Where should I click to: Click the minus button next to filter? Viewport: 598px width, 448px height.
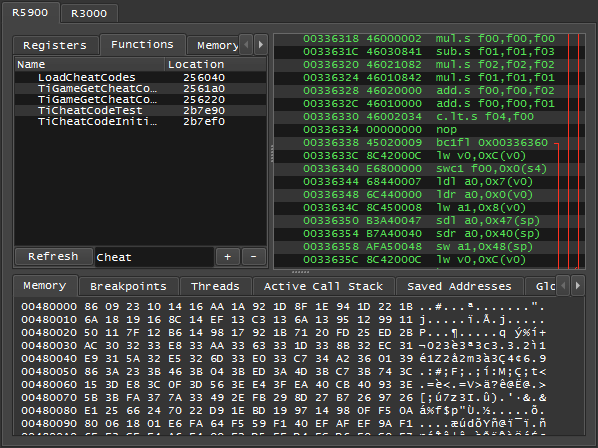click(x=253, y=257)
